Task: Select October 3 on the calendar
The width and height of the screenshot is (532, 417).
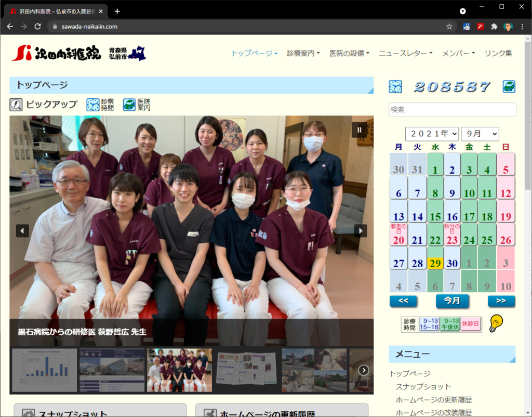Action: pos(506,258)
